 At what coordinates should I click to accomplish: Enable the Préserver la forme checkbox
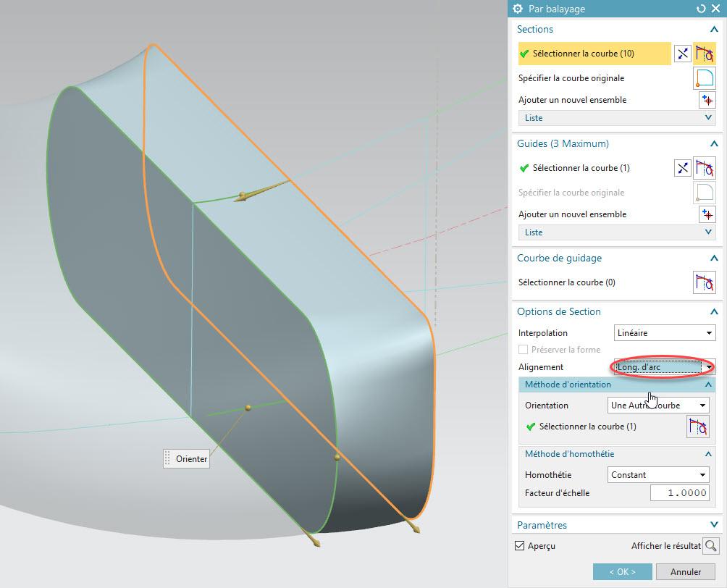pyautogui.click(x=524, y=350)
